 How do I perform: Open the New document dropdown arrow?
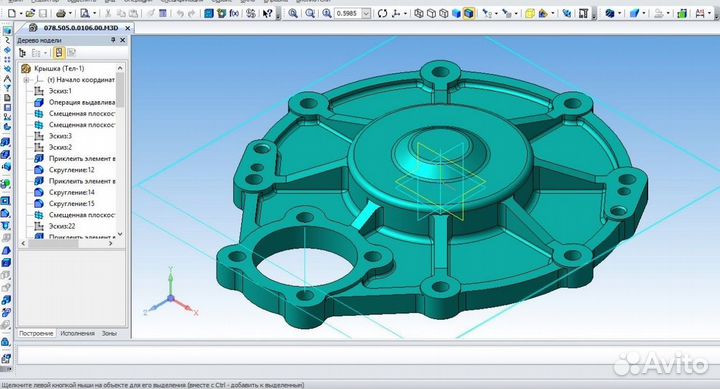click(x=21, y=13)
